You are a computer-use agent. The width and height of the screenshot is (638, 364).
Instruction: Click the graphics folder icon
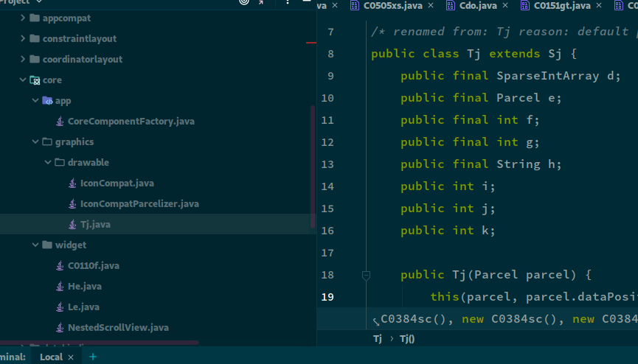(47, 141)
